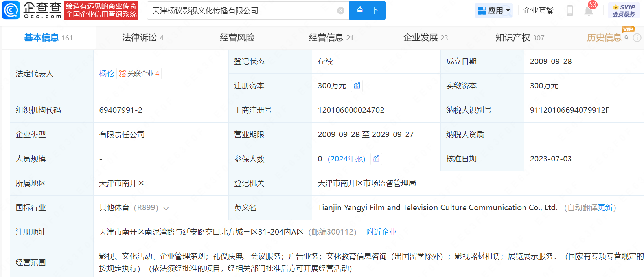
Task: Switch to 基本信息 tab
Action: (48, 38)
